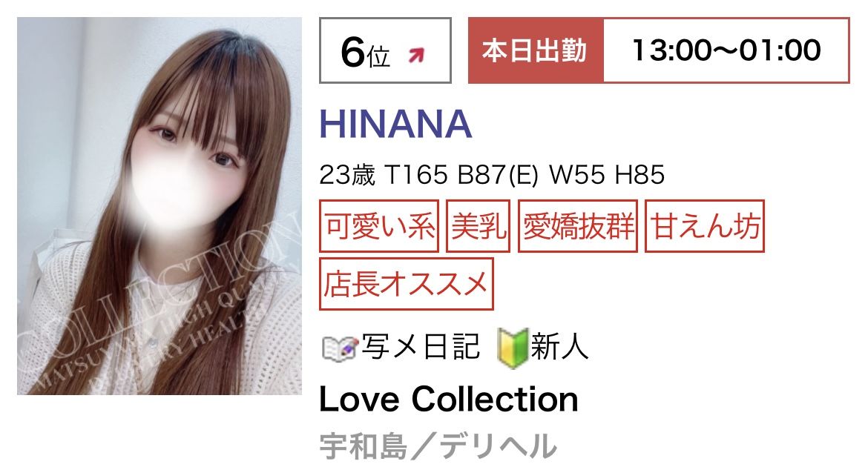This screenshot has height=467, width=868.
Task: Click the photo diary book icon
Action: point(339,349)
